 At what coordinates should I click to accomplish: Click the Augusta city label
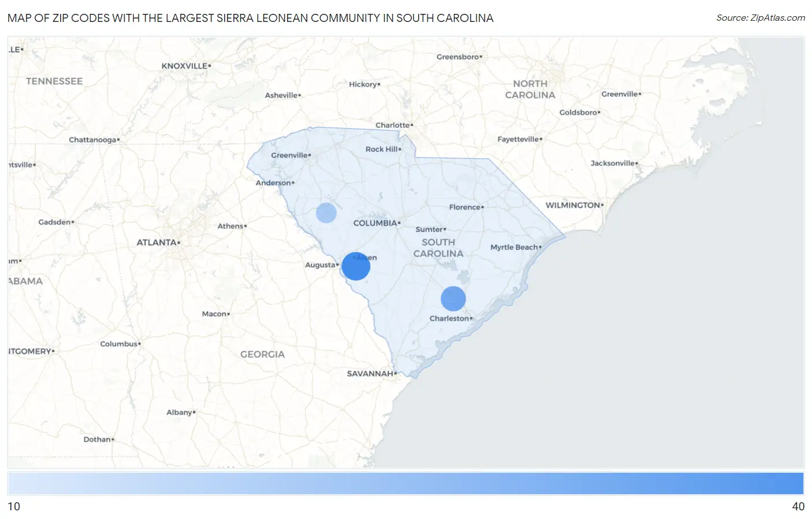[320, 265]
